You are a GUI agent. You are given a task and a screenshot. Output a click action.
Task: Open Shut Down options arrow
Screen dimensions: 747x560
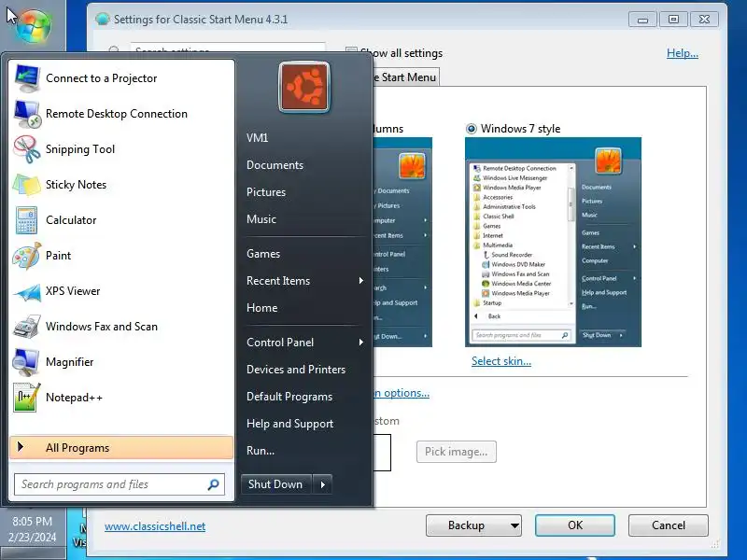tap(322, 484)
